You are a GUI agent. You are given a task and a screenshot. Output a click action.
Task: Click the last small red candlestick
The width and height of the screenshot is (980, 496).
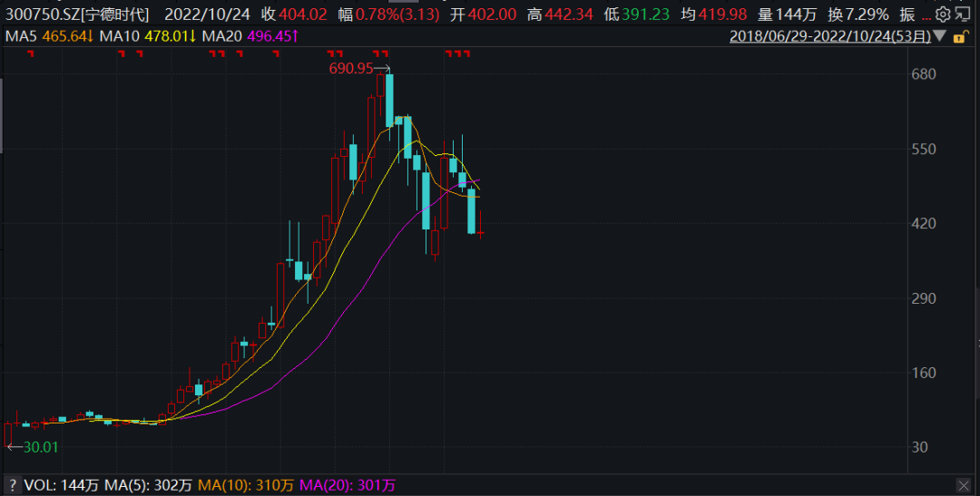coord(481,233)
